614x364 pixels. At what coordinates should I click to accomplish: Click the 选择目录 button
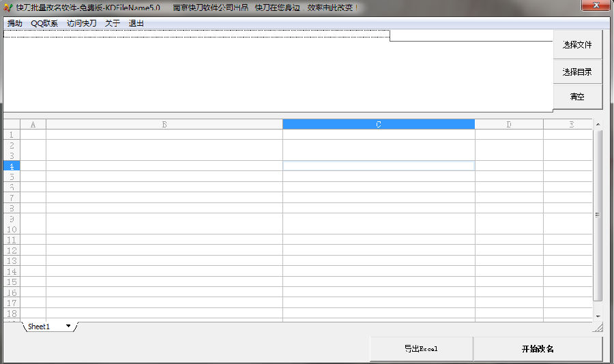coord(577,72)
